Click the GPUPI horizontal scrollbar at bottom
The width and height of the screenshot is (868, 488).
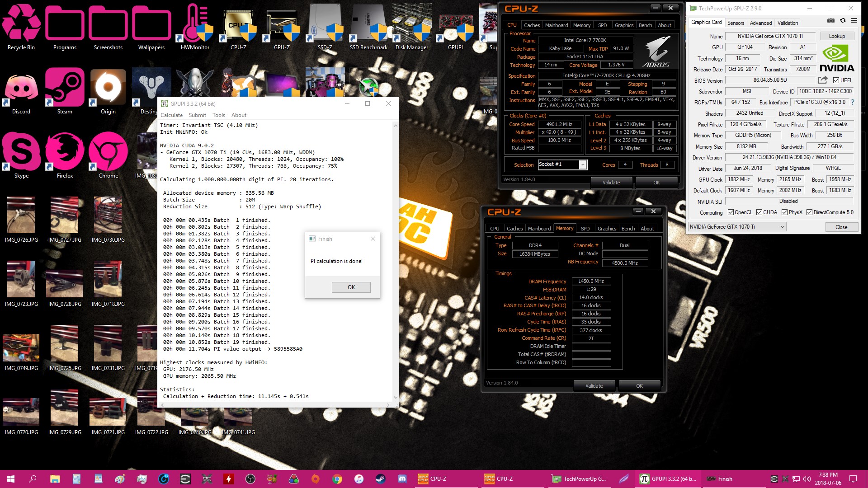tap(275, 404)
